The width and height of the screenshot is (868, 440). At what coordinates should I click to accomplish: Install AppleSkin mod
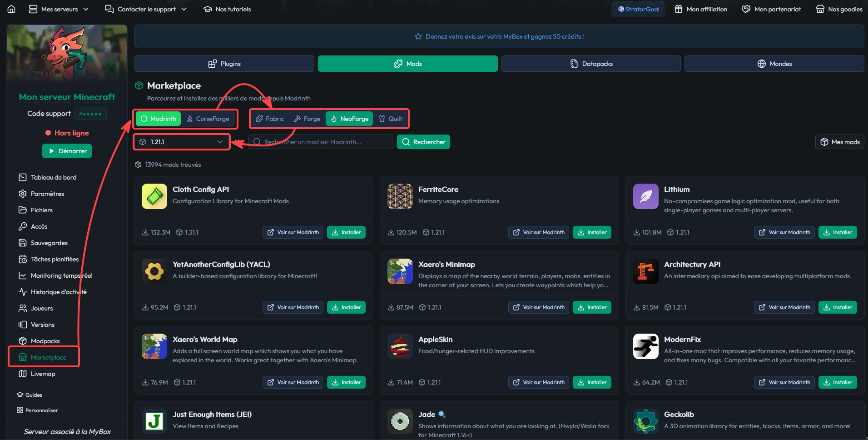pyautogui.click(x=592, y=382)
